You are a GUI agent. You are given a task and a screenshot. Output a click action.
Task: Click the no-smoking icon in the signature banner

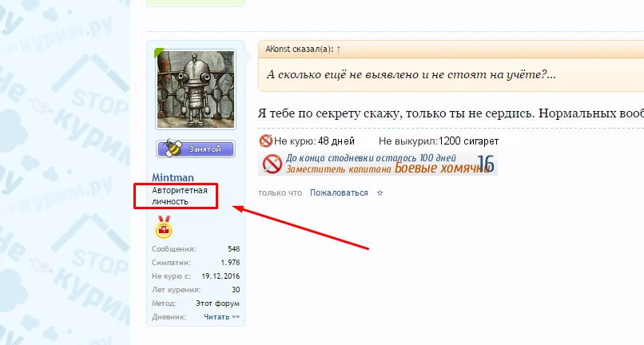pos(272,164)
